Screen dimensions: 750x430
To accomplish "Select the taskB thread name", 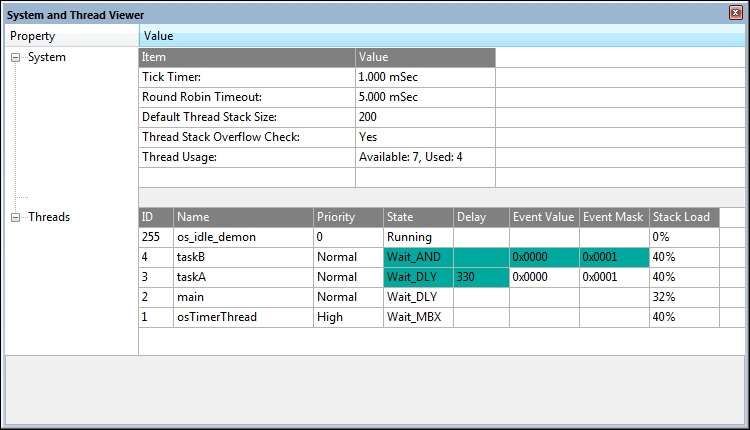I will coord(195,257).
